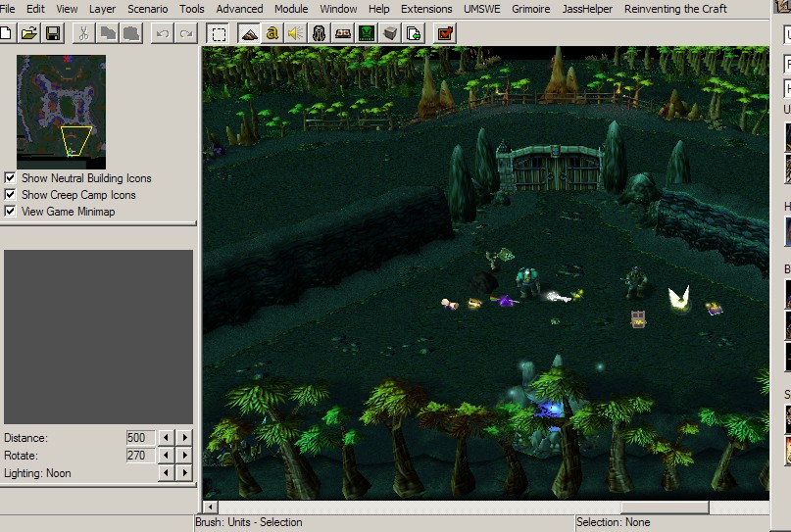Screen dimensions: 791x532
Task: Open the AI Editor green face icon
Action: [367, 33]
